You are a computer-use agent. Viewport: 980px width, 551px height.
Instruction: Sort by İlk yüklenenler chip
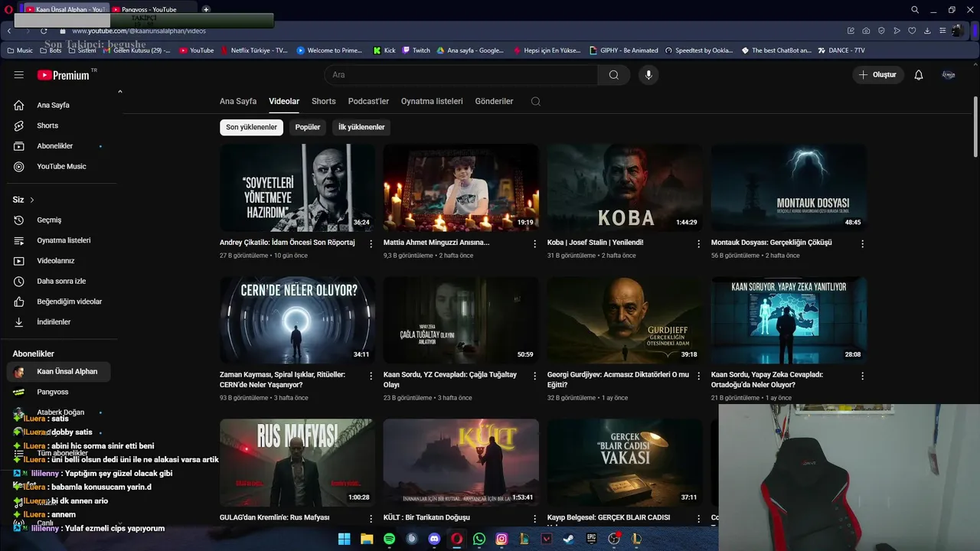pos(361,127)
